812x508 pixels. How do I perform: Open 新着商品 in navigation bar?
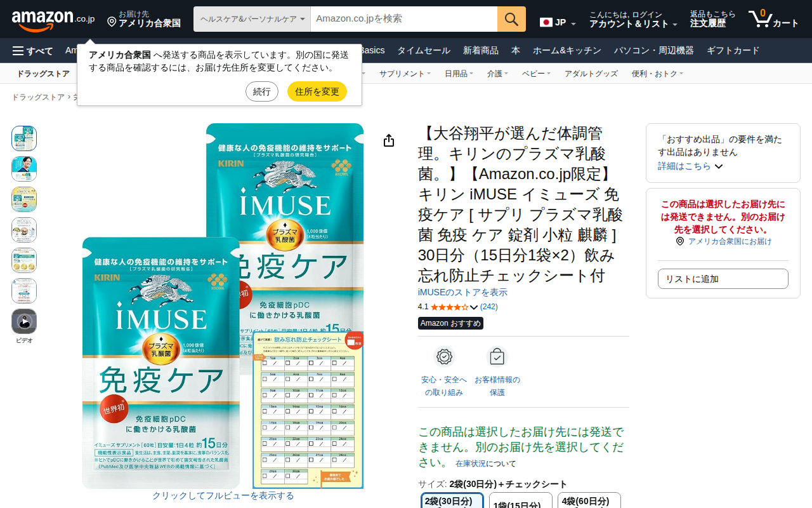(x=481, y=51)
